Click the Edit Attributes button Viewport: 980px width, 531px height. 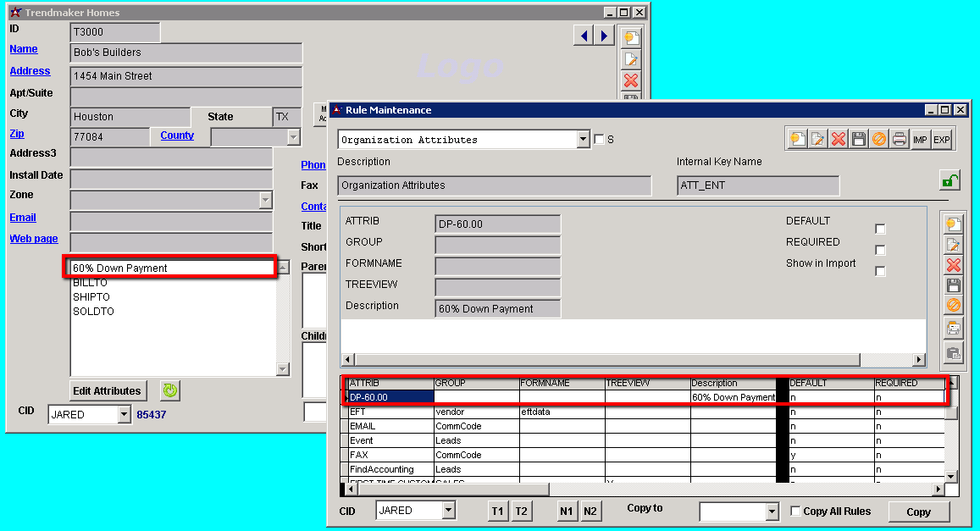[107, 391]
